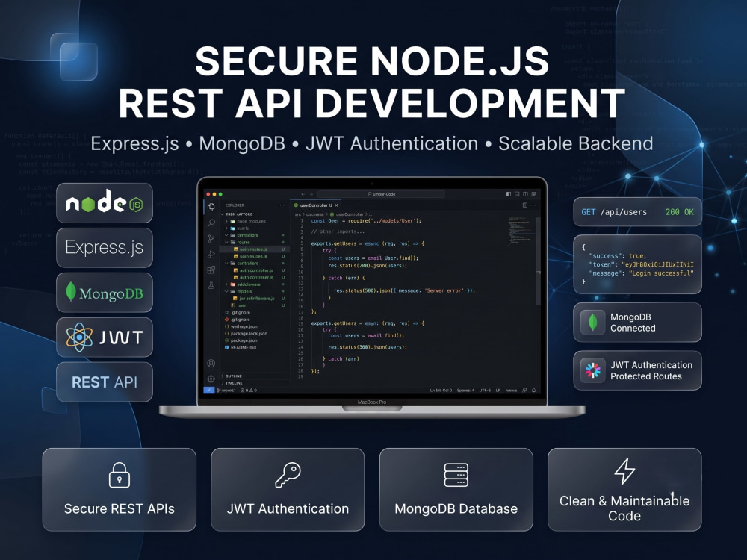Viewport: 747px width, 560px height.
Task: Click the green MongoDB logo badge
Action: 105,293
